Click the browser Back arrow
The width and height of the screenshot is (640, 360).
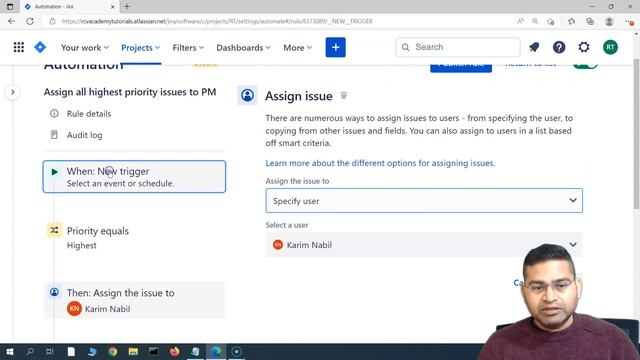click(x=11, y=21)
